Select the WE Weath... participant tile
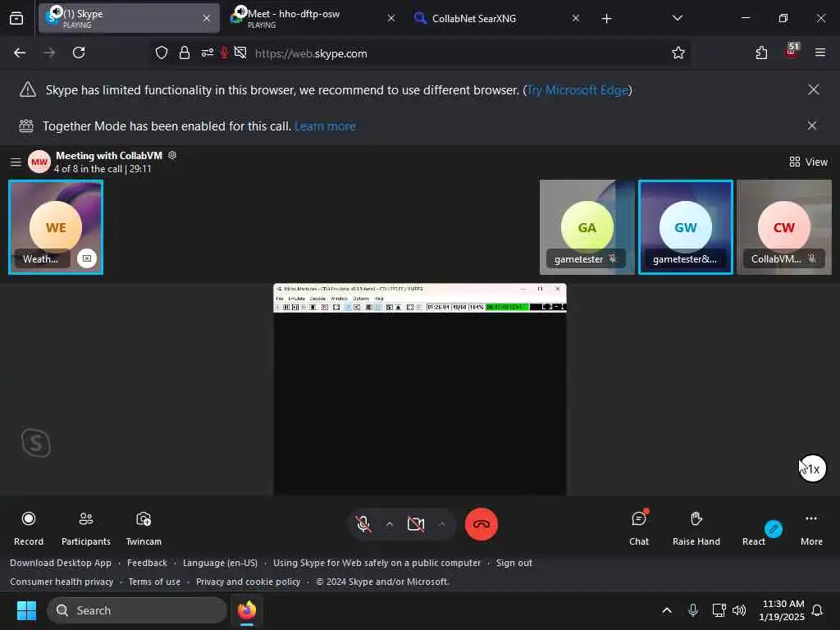 [x=56, y=227]
